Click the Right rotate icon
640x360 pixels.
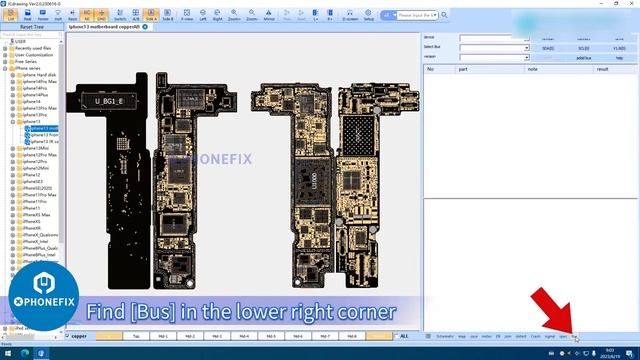coord(218,15)
